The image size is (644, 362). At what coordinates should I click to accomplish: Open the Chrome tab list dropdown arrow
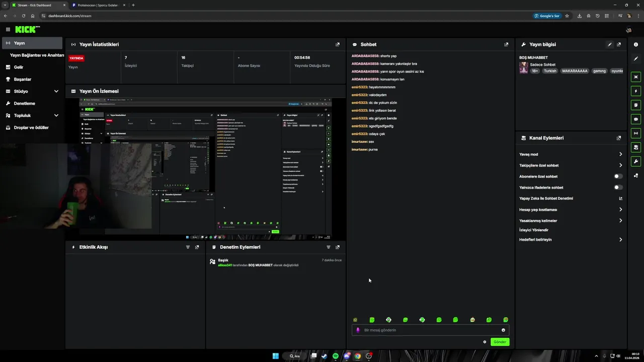click(x=5, y=5)
